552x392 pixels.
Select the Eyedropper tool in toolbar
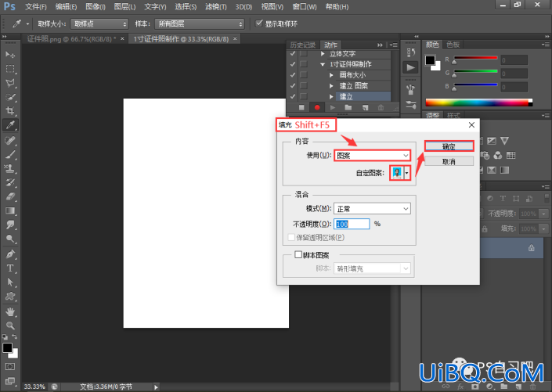10,125
